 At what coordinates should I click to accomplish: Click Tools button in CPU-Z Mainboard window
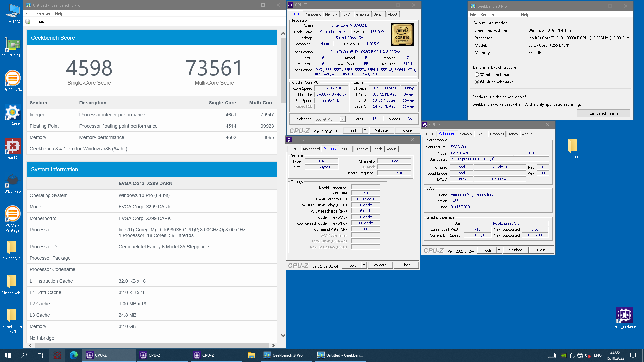[487, 250]
